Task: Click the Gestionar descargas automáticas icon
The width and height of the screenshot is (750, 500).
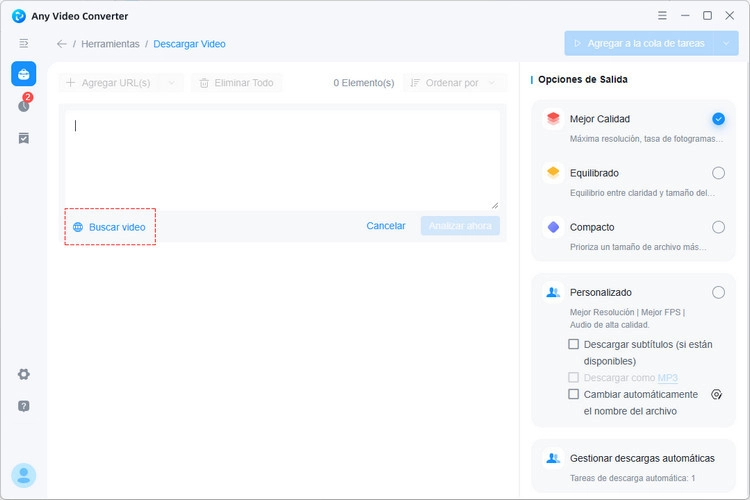Action: click(x=553, y=458)
